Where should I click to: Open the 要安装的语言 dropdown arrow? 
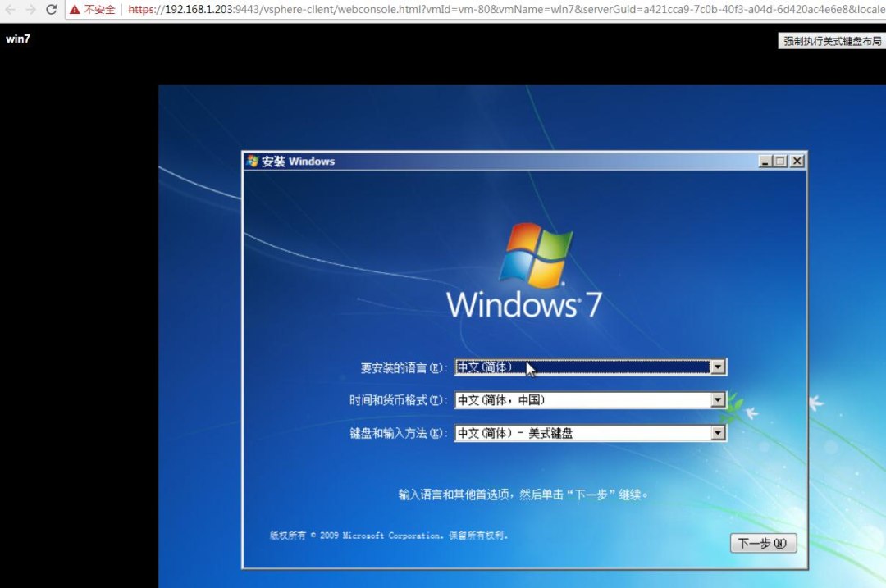tap(718, 367)
